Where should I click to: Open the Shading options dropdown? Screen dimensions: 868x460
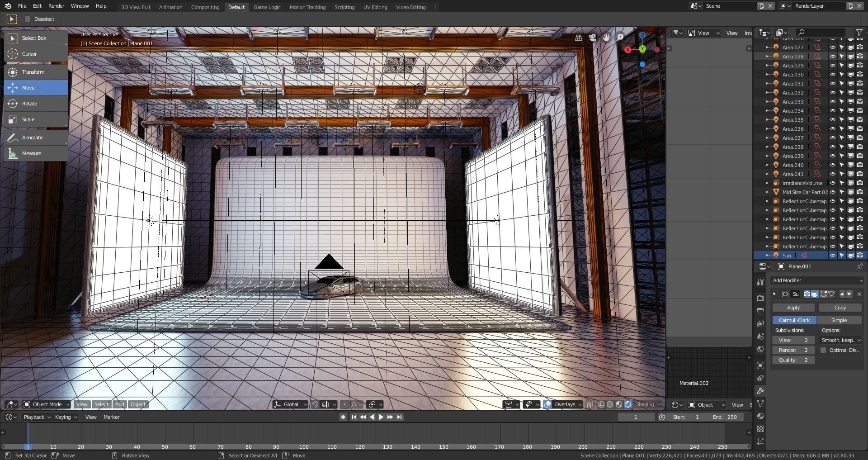click(648, 404)
